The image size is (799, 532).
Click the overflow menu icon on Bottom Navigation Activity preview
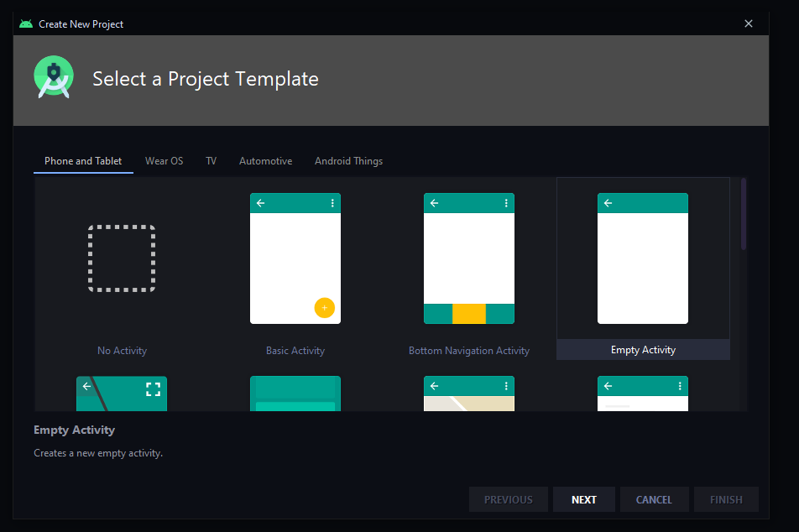coord(506,202)
